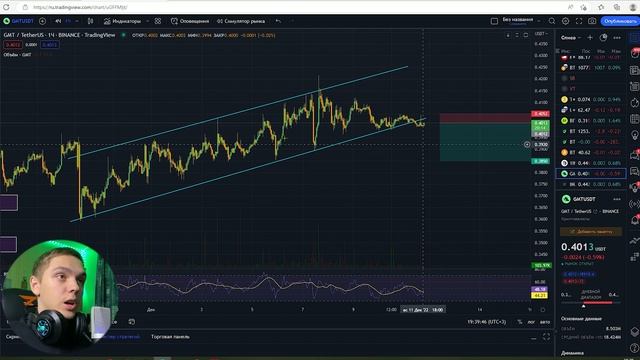Add a symbol to compare with plus icon
Screen dimensions: 640x360
pyautogui.click(x=42, y=21)
